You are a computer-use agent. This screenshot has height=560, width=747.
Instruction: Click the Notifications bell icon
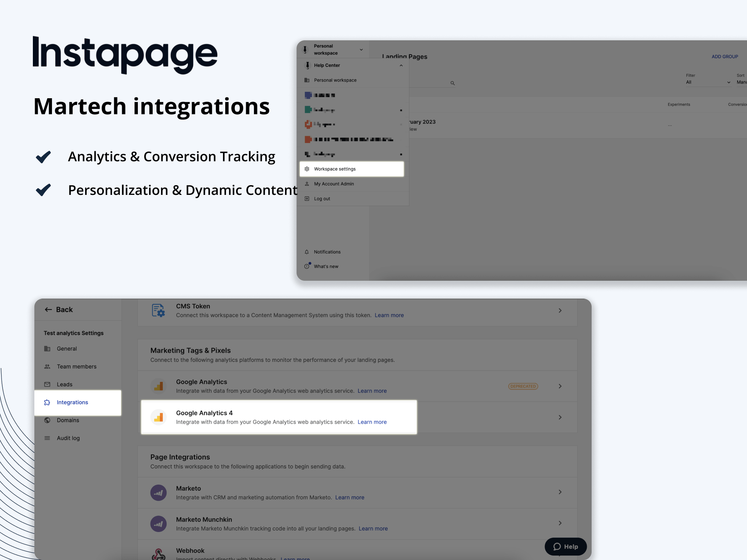pos(307,252)
